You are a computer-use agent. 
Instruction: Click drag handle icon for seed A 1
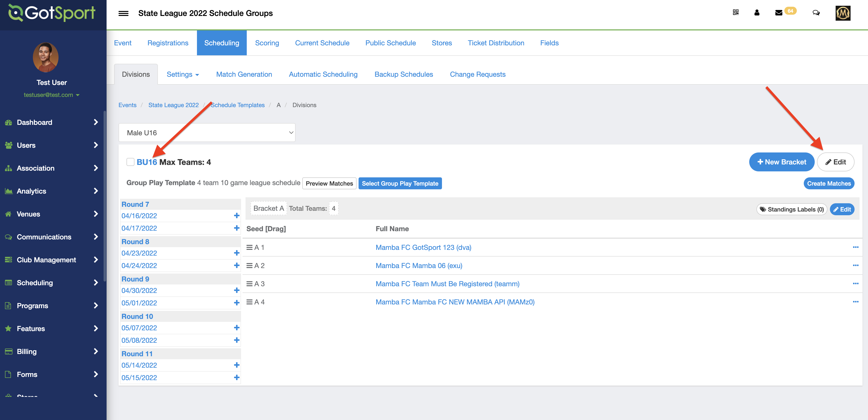[x=249, y=247]
